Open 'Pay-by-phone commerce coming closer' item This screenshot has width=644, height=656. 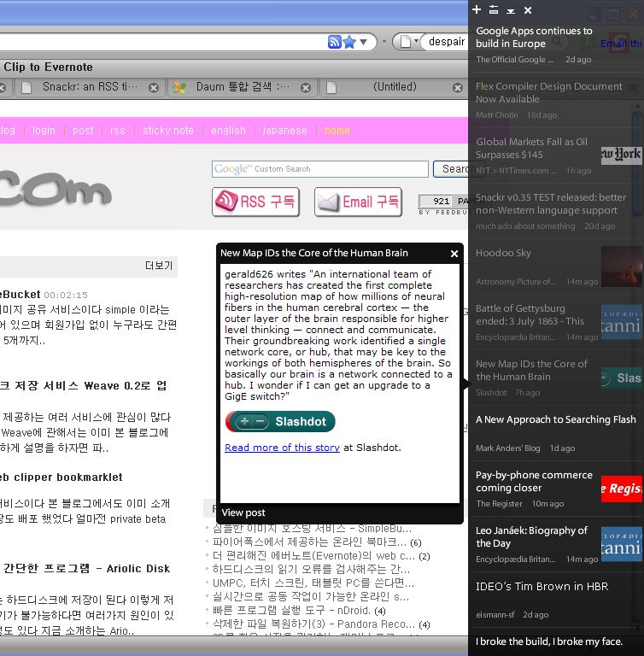(534, 482)
